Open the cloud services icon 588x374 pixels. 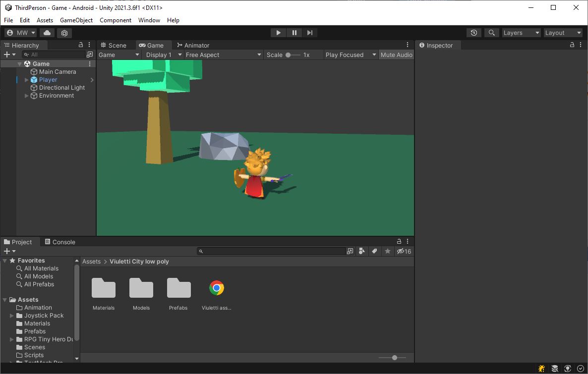tap(47, 33)
